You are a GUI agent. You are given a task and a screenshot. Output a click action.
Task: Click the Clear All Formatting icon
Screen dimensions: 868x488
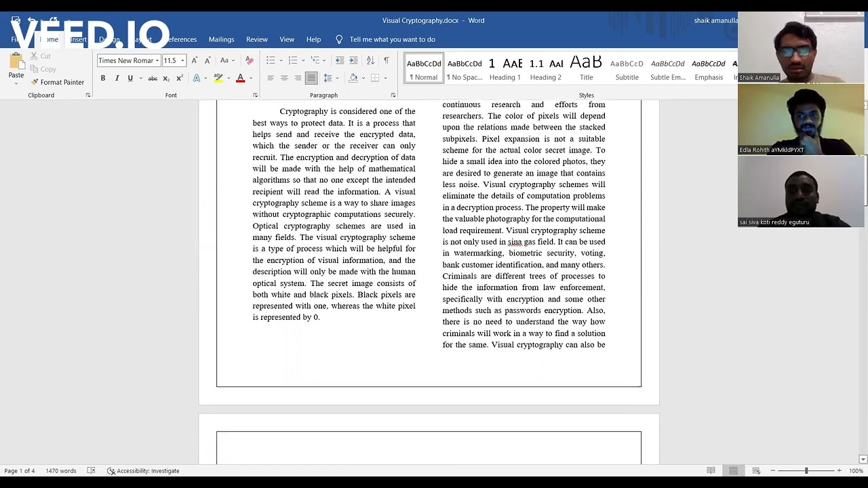249,60
